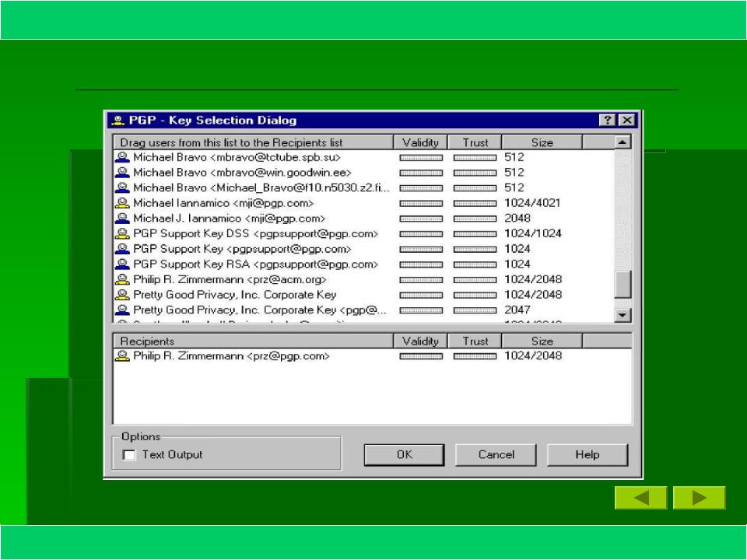Click size value '2048'
The image size is (747, 560).
click(x=517, y=219)
